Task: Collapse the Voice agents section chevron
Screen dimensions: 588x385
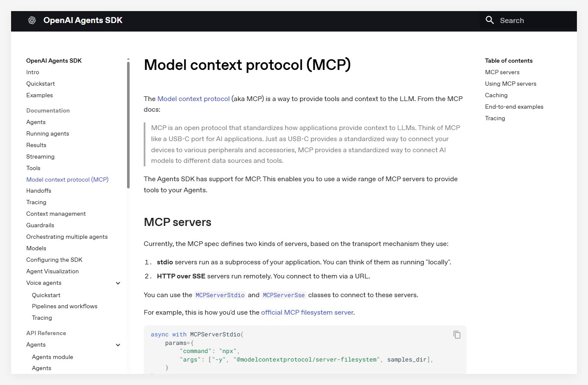Action: (118, 283)
